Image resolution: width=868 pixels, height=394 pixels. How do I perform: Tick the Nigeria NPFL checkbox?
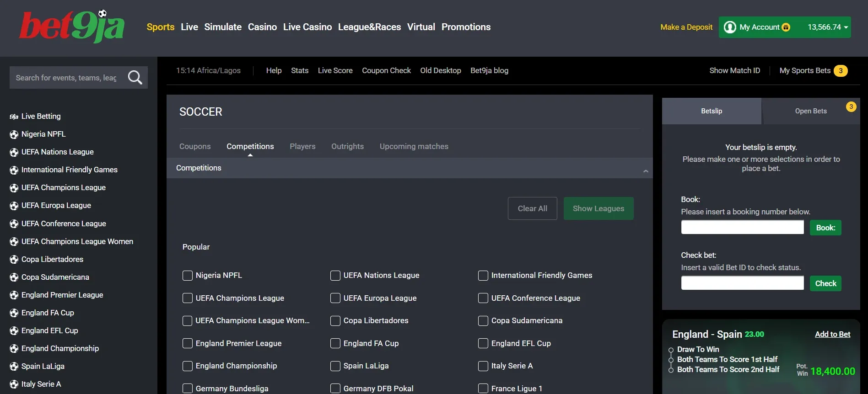point(188,276)
